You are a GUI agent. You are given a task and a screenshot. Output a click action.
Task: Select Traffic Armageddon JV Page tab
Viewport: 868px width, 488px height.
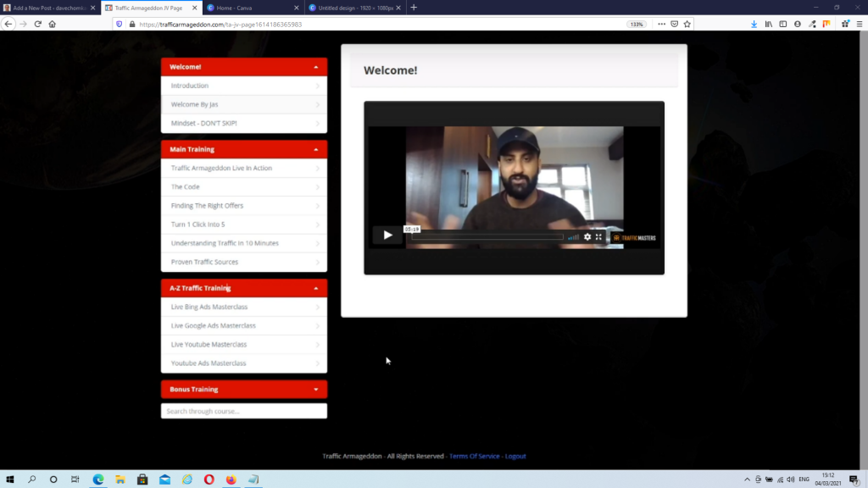point(149,8)
